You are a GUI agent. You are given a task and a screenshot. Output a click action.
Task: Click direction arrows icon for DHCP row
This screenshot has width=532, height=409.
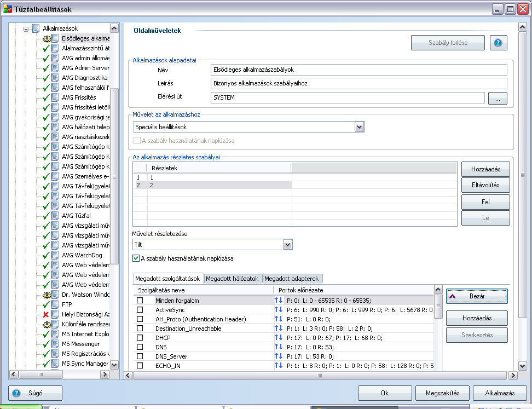coord(279,337)
